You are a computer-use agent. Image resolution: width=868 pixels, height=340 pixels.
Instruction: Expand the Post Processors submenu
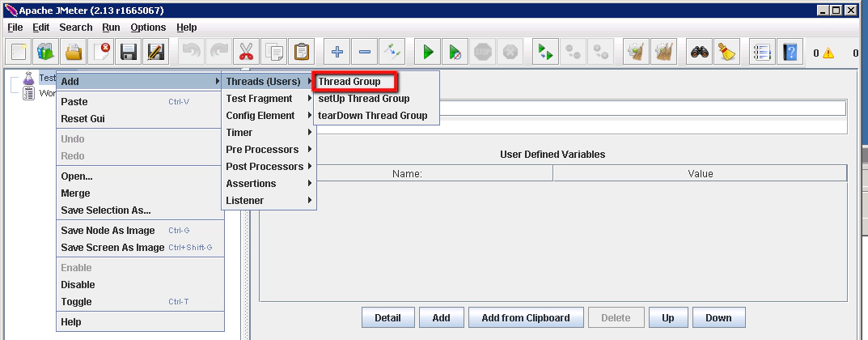[x=269, y=167]
